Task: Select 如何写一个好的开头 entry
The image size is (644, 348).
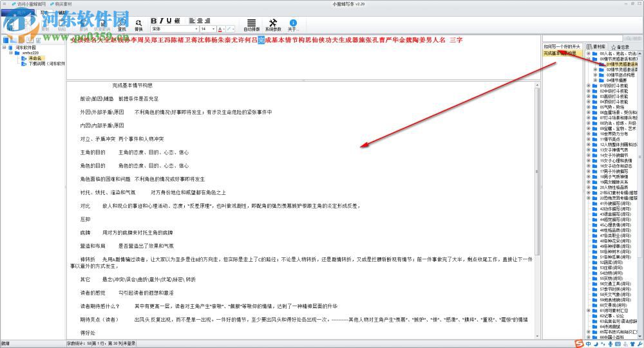Action: pos(562,47)
